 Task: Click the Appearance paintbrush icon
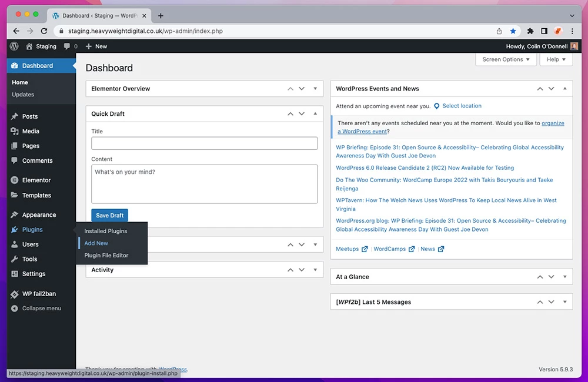15,215
